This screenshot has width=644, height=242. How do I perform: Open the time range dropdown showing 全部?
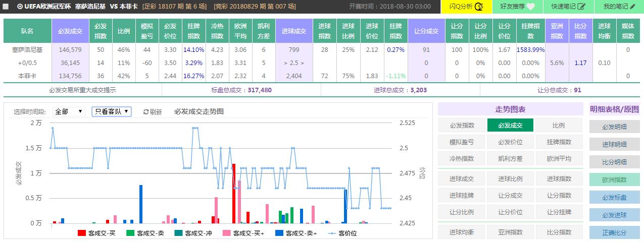tap(69, 111)
